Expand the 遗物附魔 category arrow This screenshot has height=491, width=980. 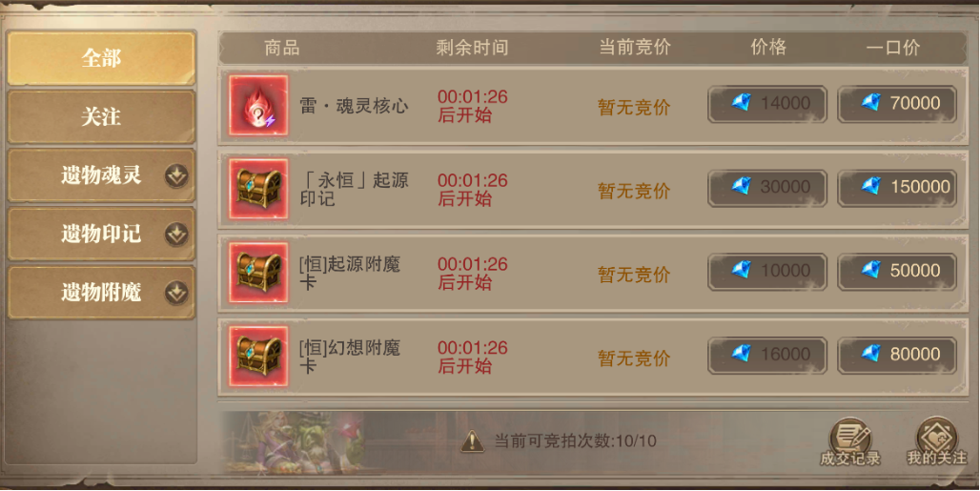177,293
